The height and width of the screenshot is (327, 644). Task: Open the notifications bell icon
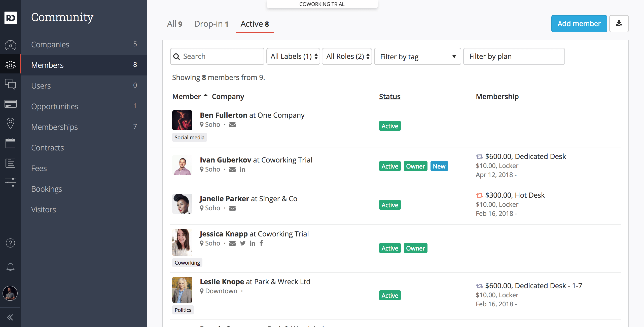11,267
